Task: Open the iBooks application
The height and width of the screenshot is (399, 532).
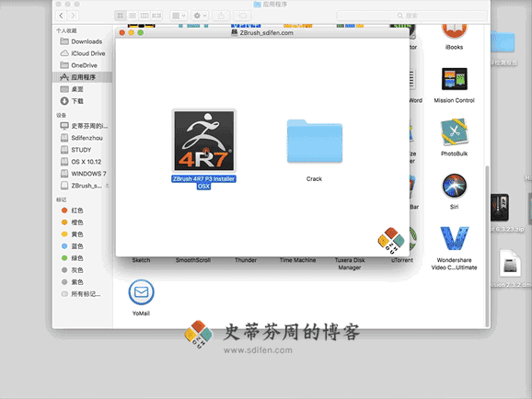Action: (x=455, y=31)
